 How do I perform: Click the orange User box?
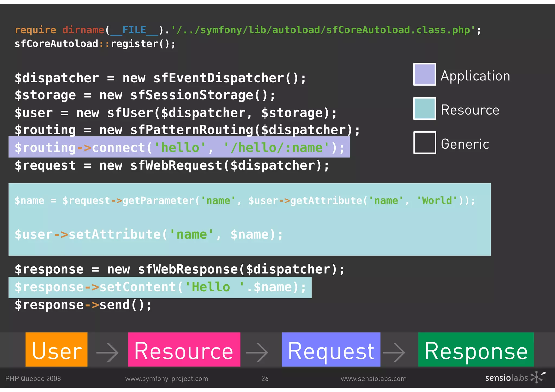pyautogui.click(x=56, y=349)
